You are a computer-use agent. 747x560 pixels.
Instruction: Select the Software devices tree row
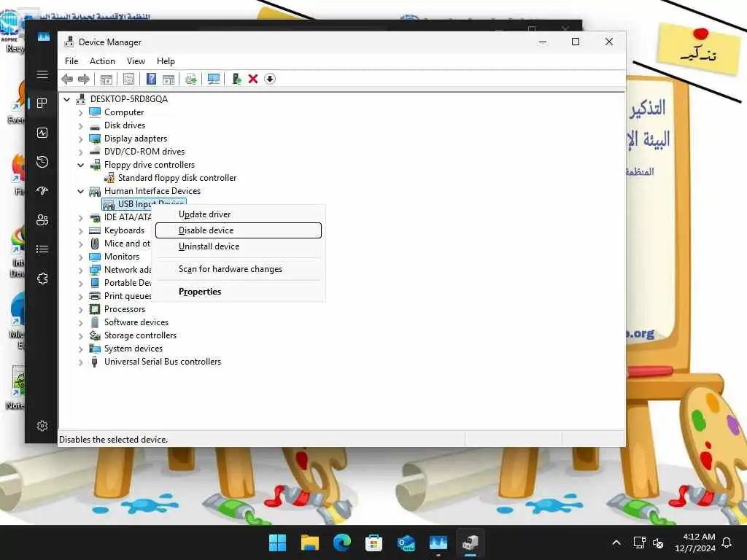136,322
